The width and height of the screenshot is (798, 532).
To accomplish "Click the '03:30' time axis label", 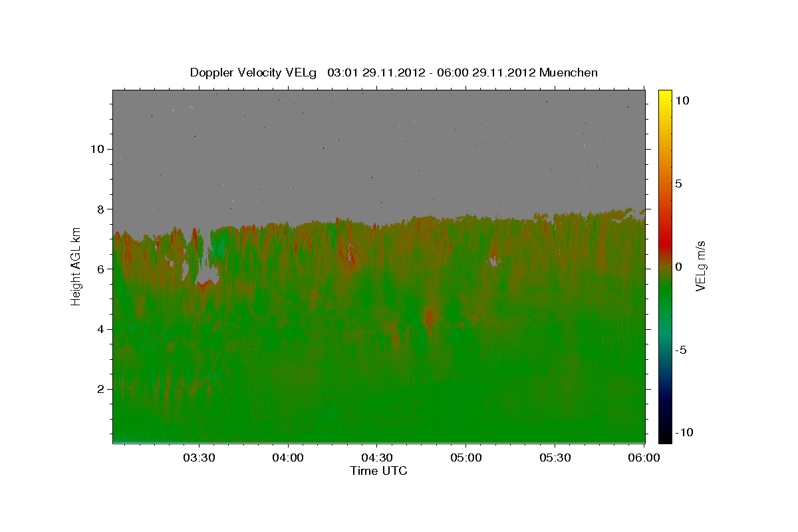I will coord(199,458).
